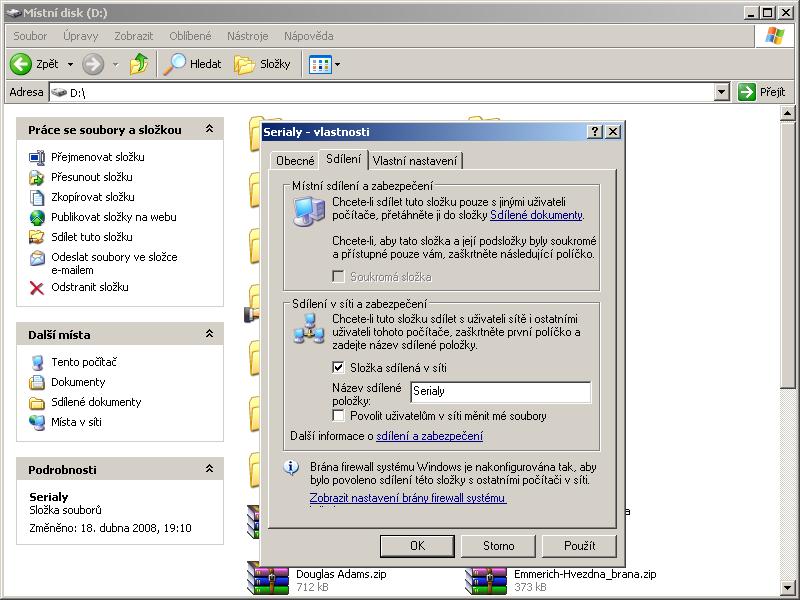Image resolution: width=800 pixels, height=600 pixels.
Task: Click the Zpět back arrow icon
Action: point(22,64)
